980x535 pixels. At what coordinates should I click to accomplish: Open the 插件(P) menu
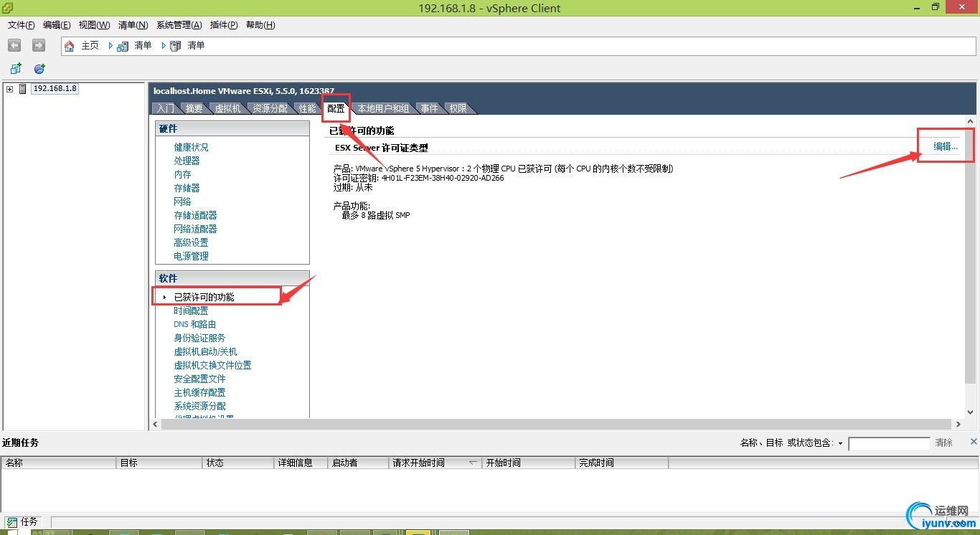tap(224, 25)
